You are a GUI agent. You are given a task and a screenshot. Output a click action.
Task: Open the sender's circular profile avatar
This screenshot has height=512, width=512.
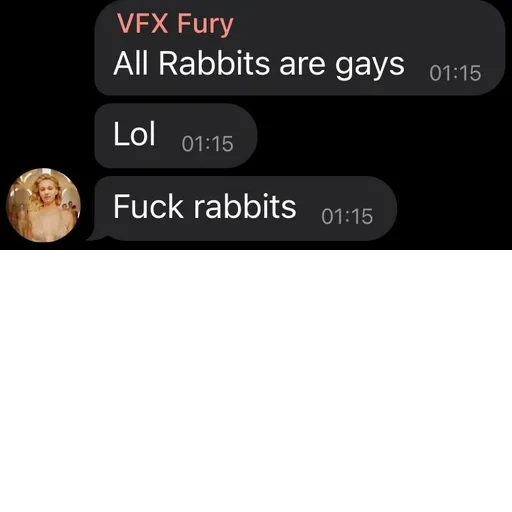tap(43, 205)
